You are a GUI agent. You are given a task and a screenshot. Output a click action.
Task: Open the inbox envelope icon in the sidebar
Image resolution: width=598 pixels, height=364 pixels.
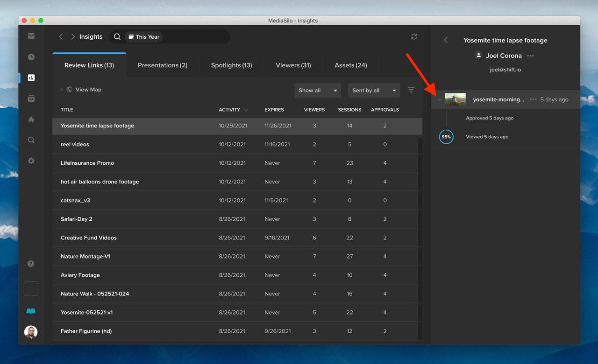[x=31, y=35]
